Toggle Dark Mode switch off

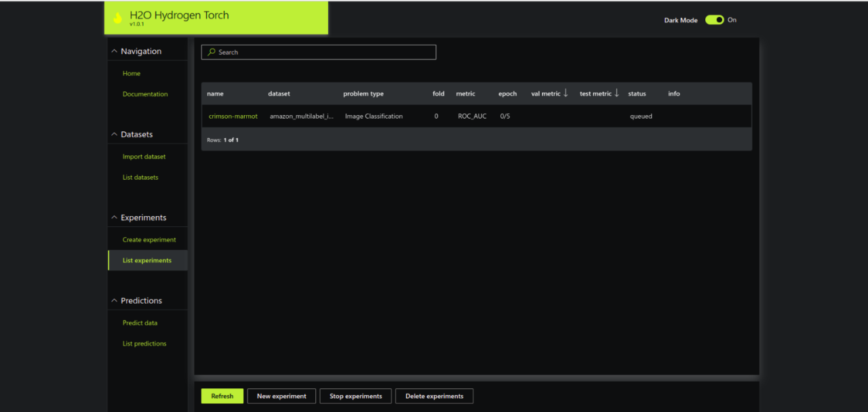click(x=714, y=20)
